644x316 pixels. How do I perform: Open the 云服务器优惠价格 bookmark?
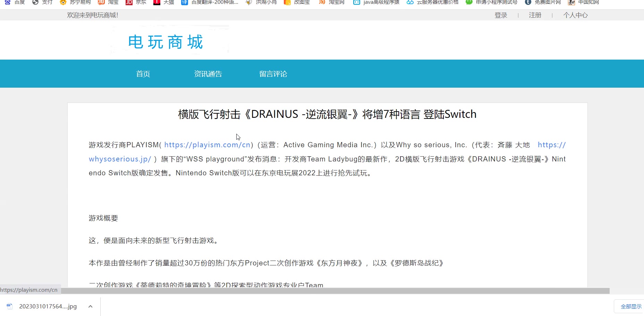click(432, 2)
